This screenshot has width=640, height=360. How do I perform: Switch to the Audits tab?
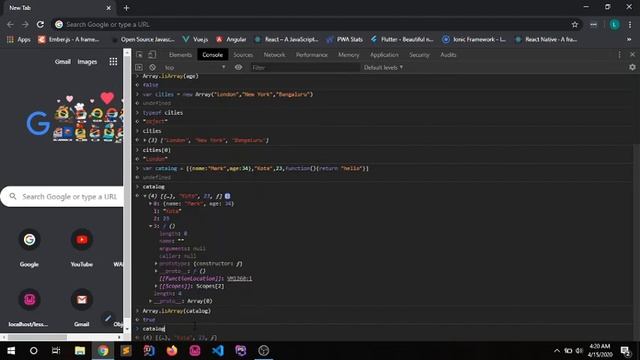[448, 55]
